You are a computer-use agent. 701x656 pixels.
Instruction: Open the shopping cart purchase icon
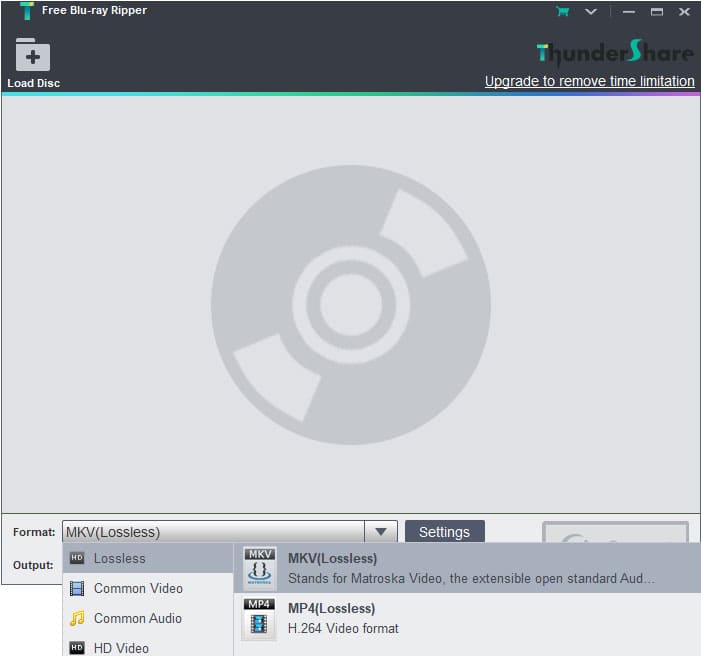point(562,11)
